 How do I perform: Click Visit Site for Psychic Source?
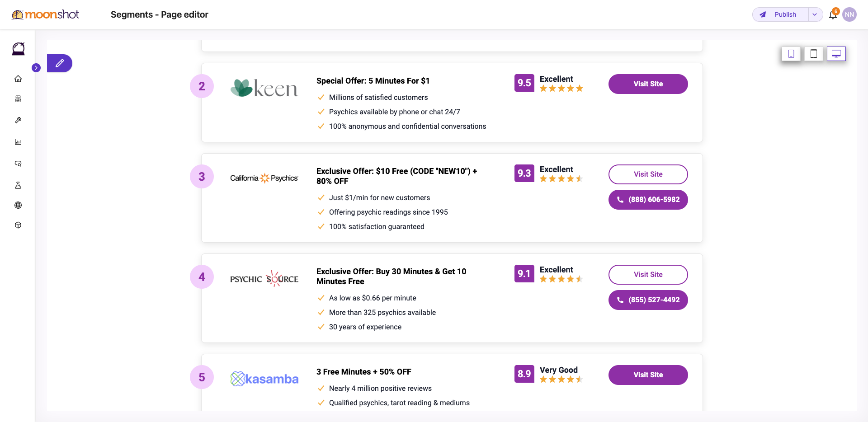tap(648, 275)
